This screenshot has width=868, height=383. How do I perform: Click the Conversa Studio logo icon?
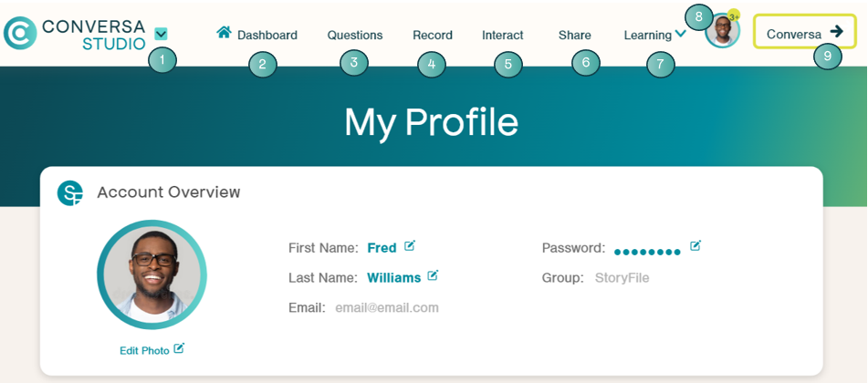point(20,33)
